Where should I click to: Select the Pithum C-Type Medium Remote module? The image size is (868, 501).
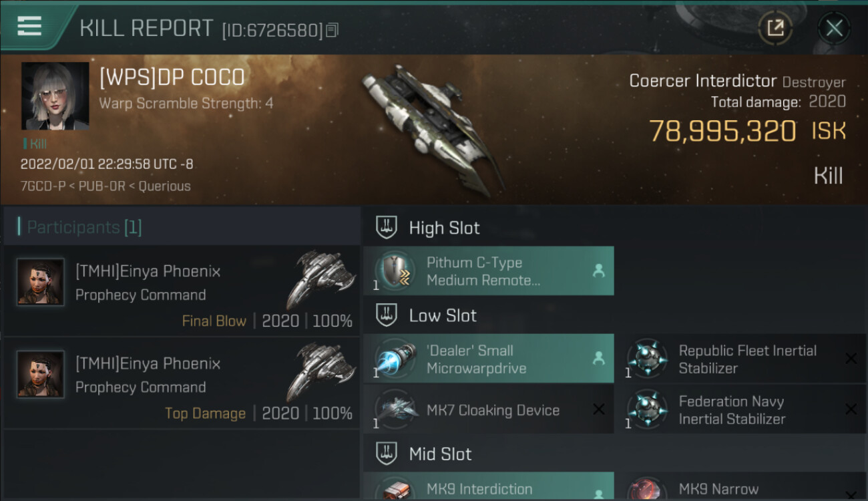(489, 271)
